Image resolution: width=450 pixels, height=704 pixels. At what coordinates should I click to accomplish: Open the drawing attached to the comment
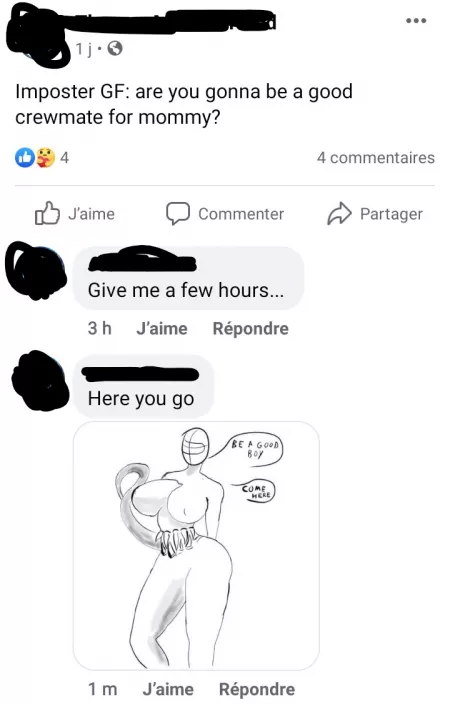click(196, 546)
